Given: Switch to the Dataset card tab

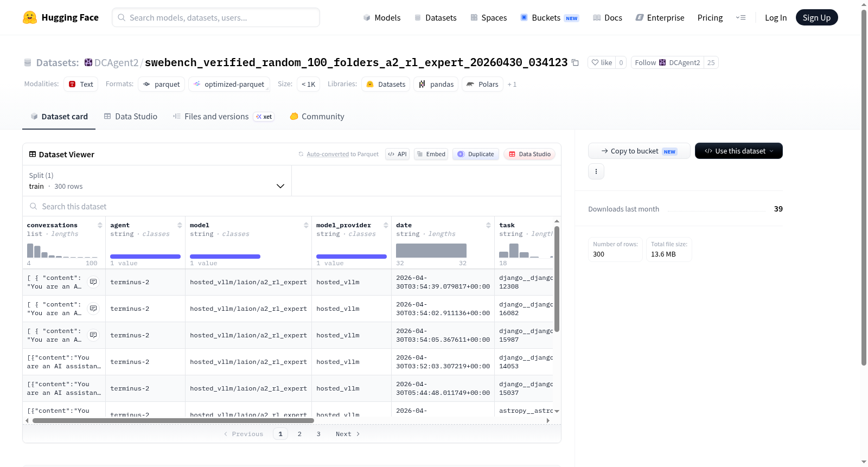Looking at the screenshot, I should coord(59,117).
